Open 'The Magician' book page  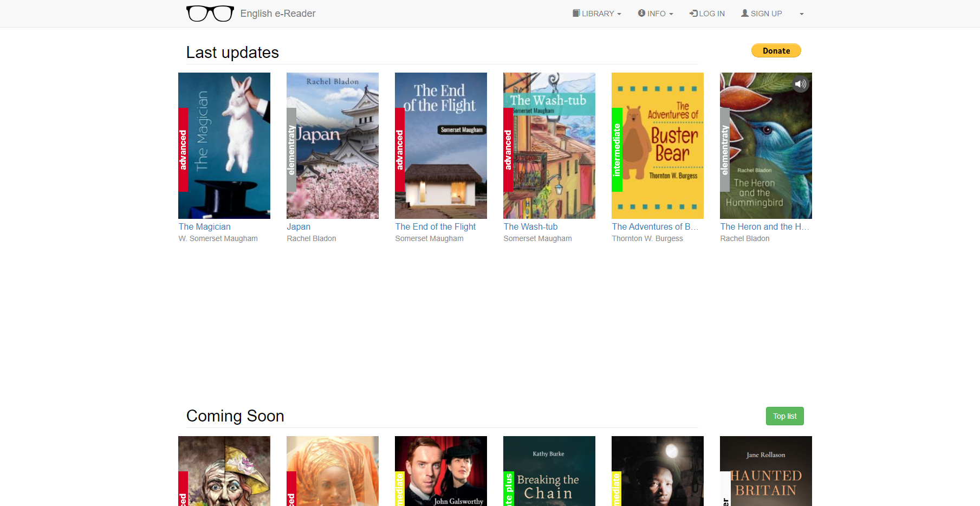204,226
